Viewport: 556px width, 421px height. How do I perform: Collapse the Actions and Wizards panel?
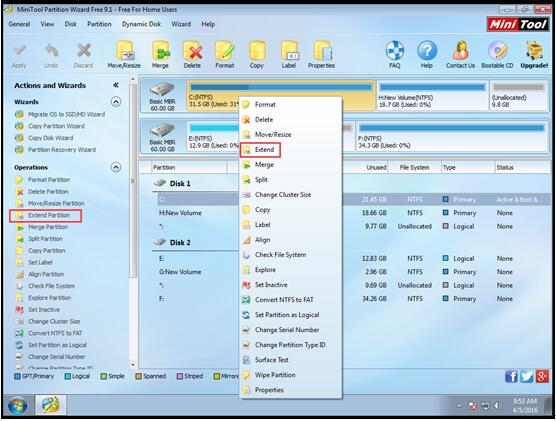click(116, 85)
